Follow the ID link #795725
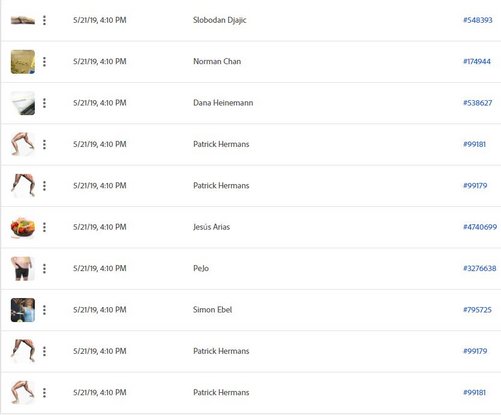 [477, 310]
